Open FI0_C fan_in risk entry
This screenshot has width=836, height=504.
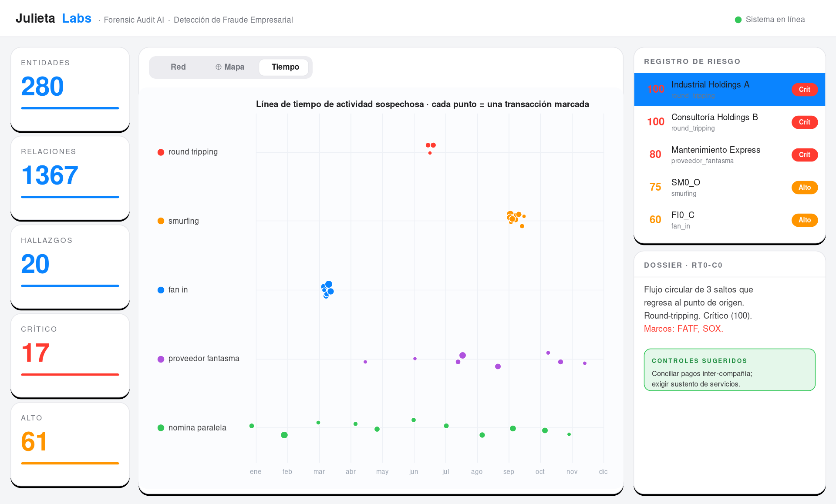pos(729,220)
